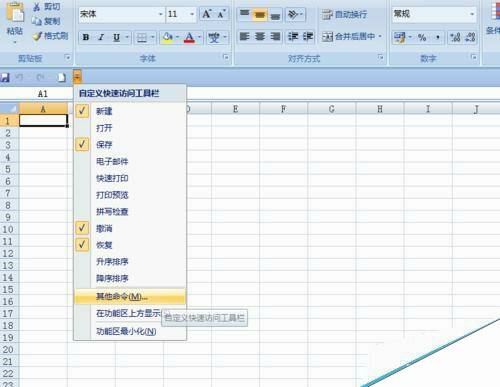Uncheck 新建 (New) in the menu
The height and width of the screenshot is (387, 500).
[x=130, y=111]
